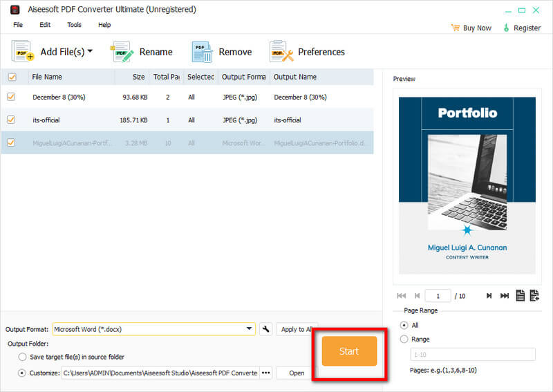Click the Register key icon
Screen dimensions: 553x392
pos(506,28)
